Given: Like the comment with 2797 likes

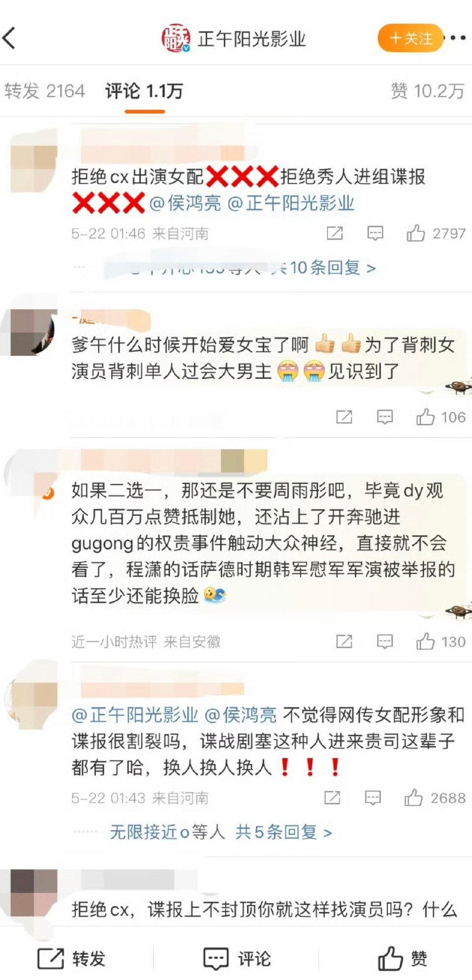Looking at the screenshot, I should coord(415,233).
